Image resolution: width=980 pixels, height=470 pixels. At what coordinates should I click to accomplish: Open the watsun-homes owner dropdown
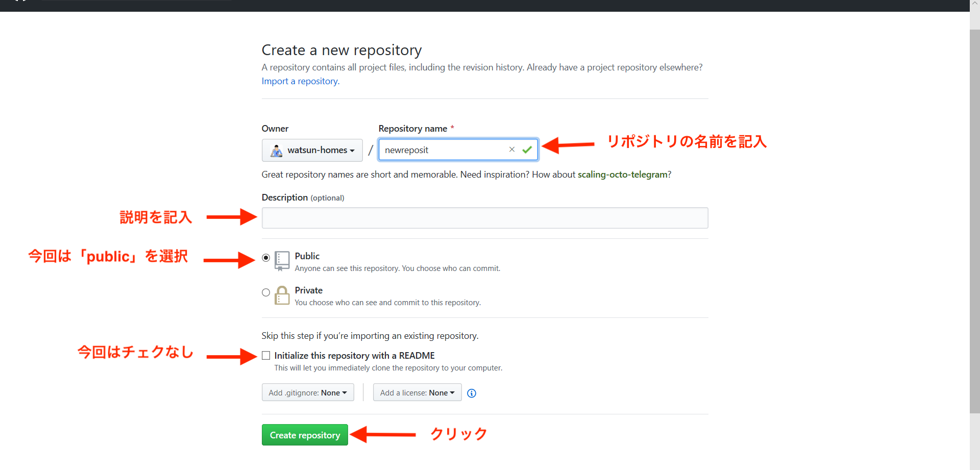click(x=312, y=150)
